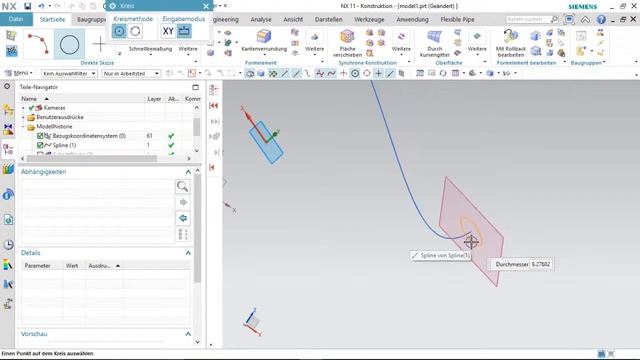Select the point (plus) sketch tool
640x360 pixels.
pyautogui.click(x=99, y=44)
